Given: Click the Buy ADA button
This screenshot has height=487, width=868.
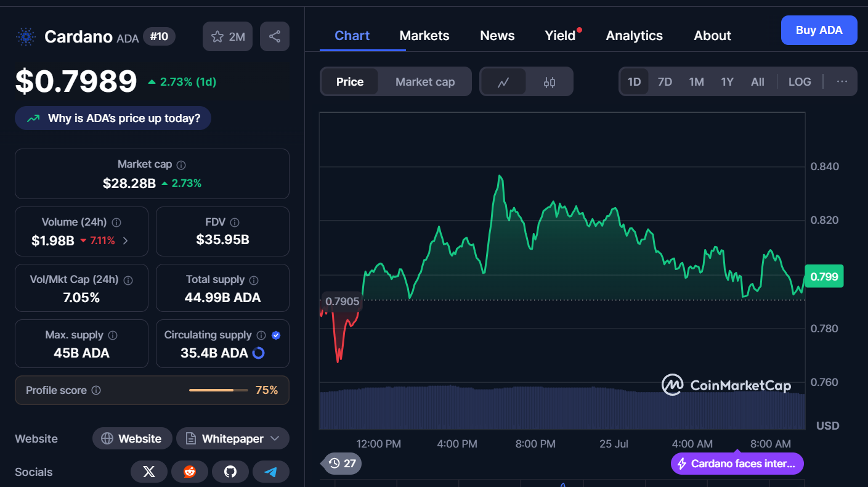Looking at the screenshot, I should pyautogui.click(x=819, y=30).
